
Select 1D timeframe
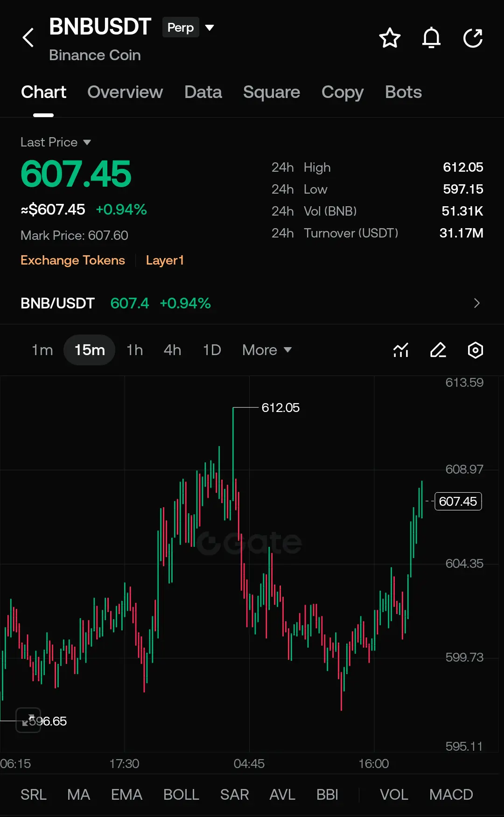[x=212, y=350]
